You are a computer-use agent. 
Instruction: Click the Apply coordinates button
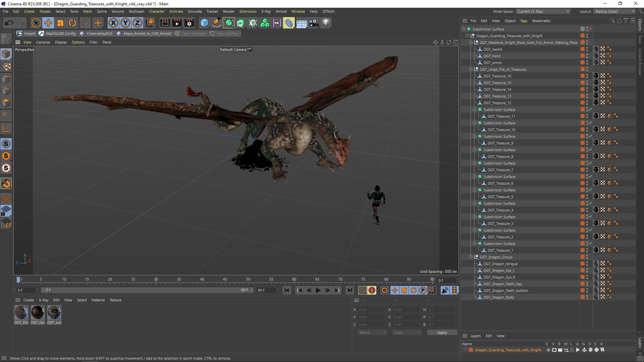(442, 333)
